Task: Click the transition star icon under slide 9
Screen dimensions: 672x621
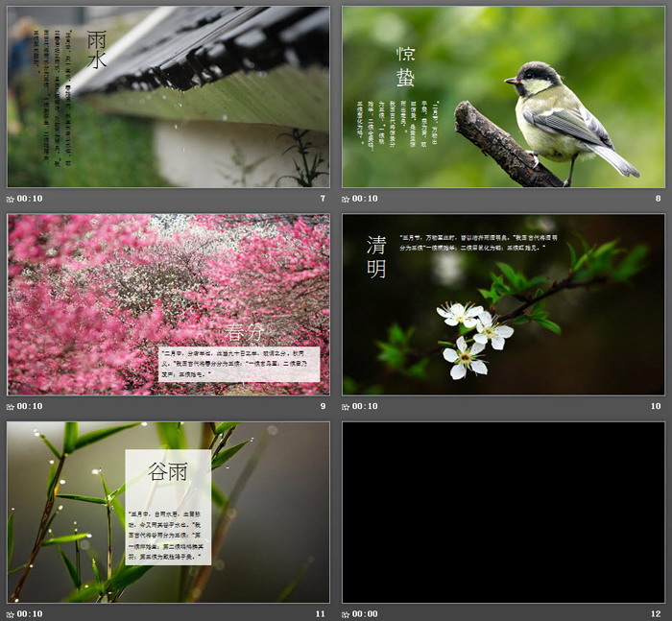Action: [x=11, y=406]
